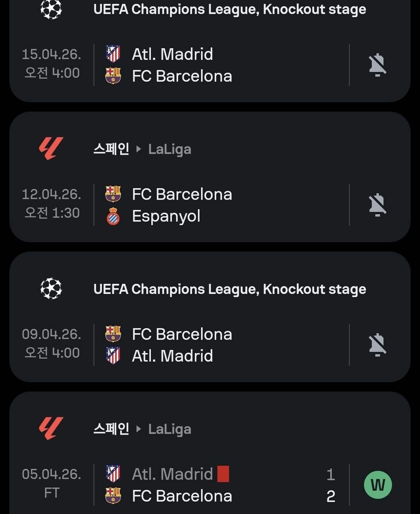Toggle bell for 09.04.26 Barcelona vs Atl. Madrid
420x514 pixels.
[x=377, y=344]
